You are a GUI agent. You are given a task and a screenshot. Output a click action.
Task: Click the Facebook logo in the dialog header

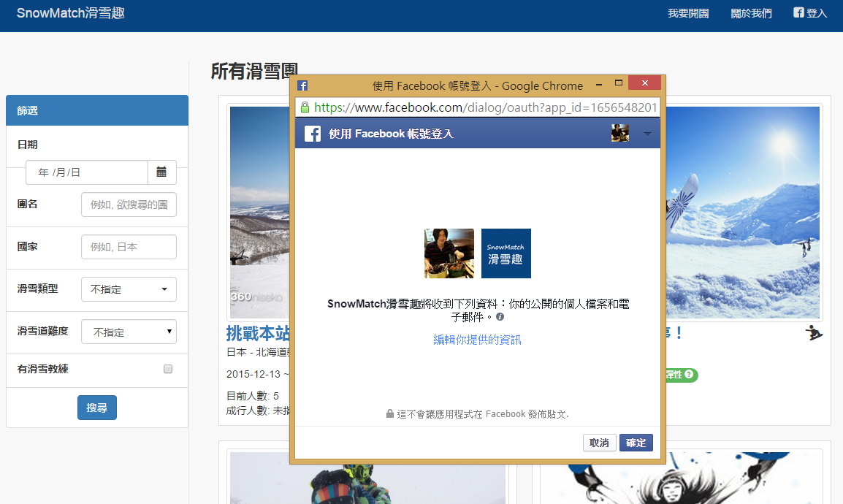tap(312, 133)
